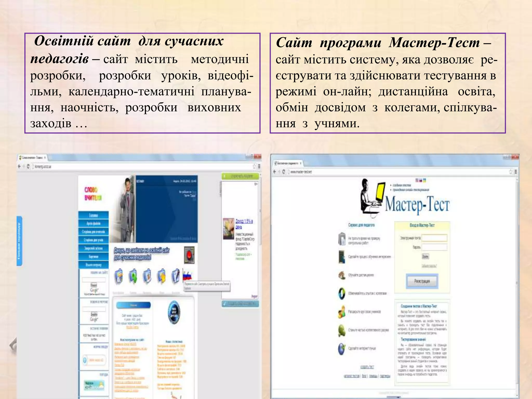
Task: Open sixth blue sidebar menu item
Action: pyautogui.click(x=94, y=257)
